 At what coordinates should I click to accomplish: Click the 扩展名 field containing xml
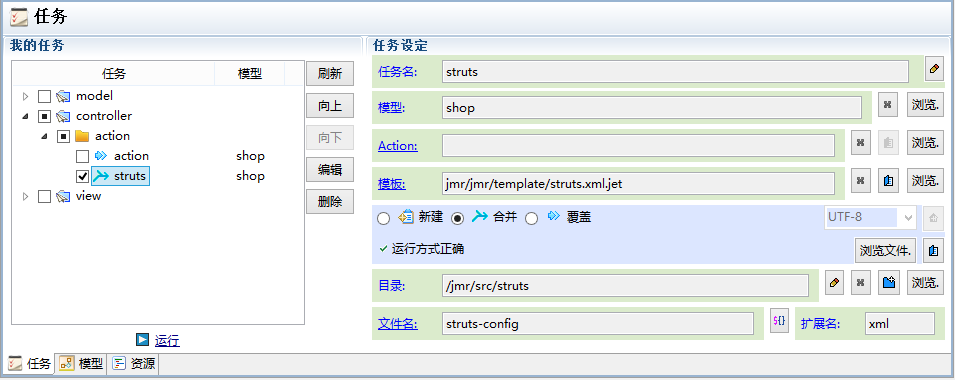[900, 323]
